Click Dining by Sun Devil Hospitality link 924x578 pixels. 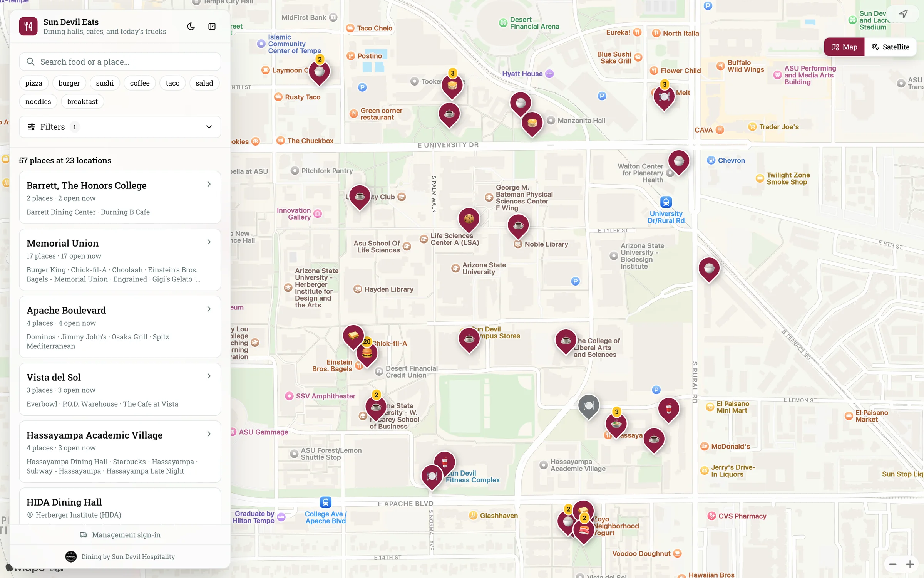[120, 556]
